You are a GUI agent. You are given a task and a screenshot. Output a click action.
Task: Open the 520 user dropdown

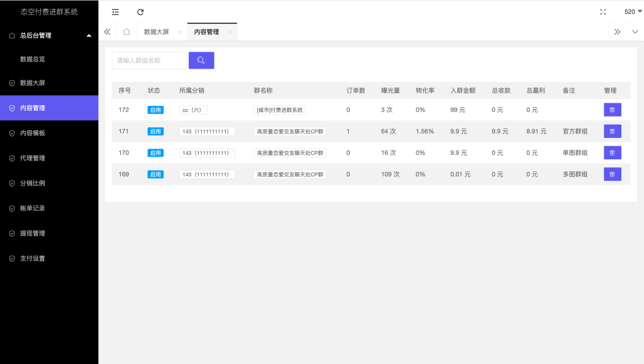click(x=630, y=11)
